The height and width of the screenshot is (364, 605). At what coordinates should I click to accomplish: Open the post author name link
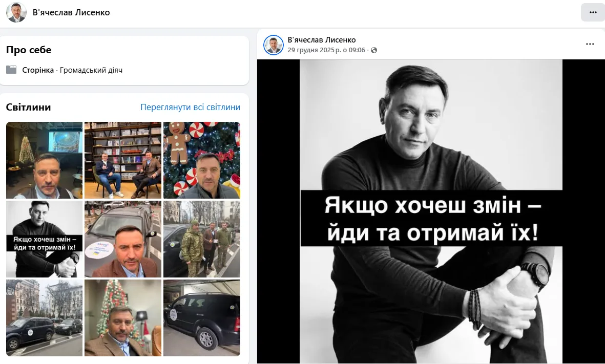tap(322, 40)
